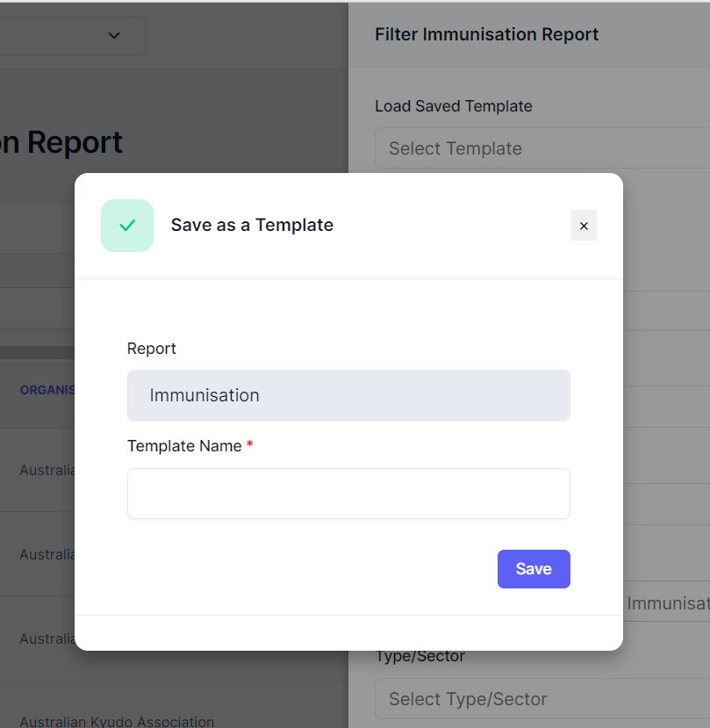Open Australian Kyudo Association link
Viewport: 710px width, 728px height.
tap(117, 721)
